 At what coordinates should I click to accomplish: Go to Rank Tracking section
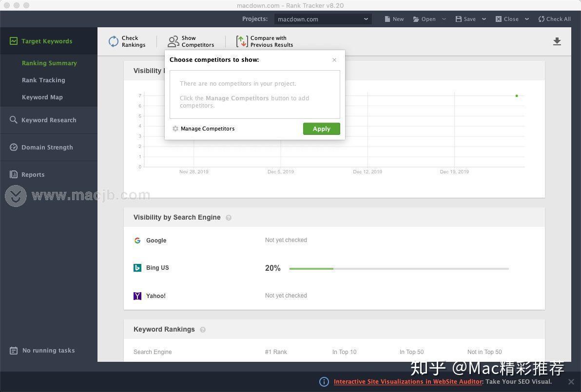pos(43,80)
